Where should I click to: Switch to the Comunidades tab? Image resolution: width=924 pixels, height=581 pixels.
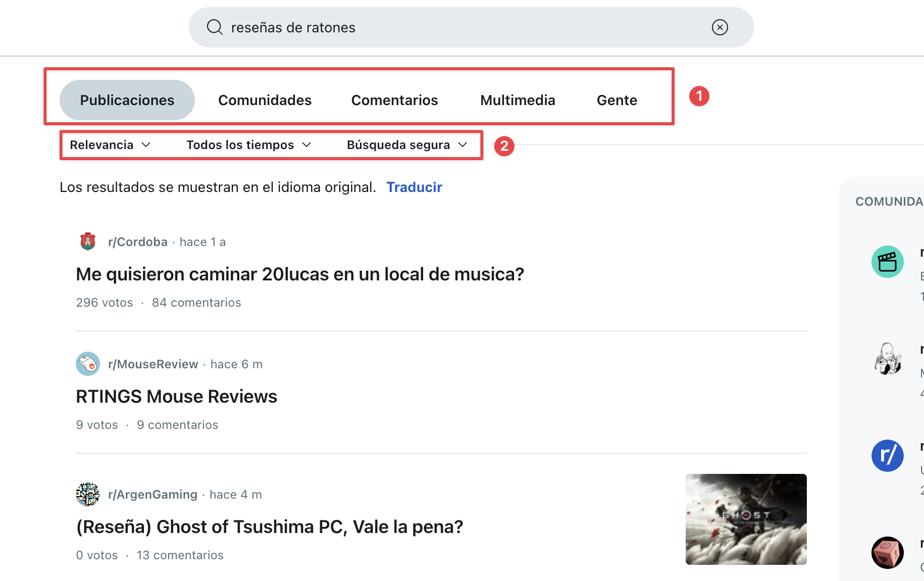click(x=265, y=100)
